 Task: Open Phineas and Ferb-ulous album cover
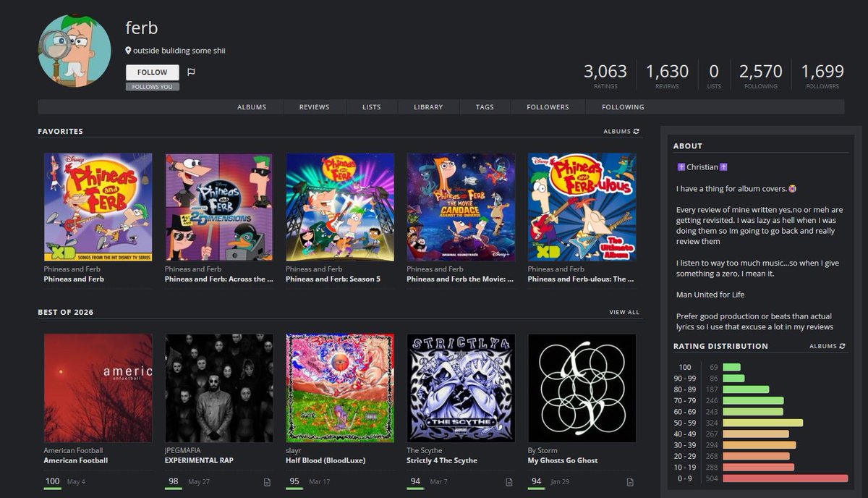pos(582,207)
